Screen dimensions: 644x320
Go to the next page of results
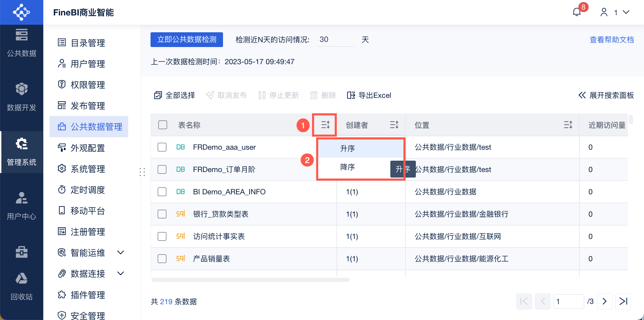[x=605, y=301]
